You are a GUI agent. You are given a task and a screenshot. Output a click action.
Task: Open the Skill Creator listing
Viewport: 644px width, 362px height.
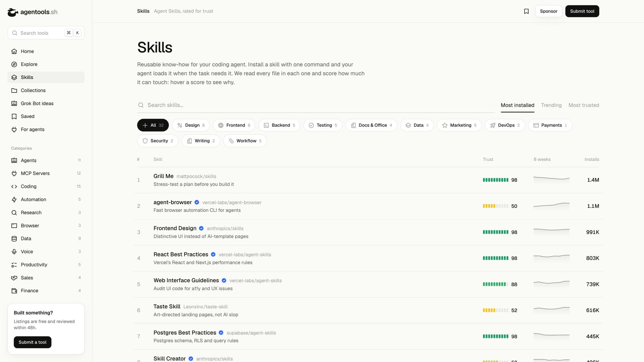pyautogui.click(x=169, y=359)
